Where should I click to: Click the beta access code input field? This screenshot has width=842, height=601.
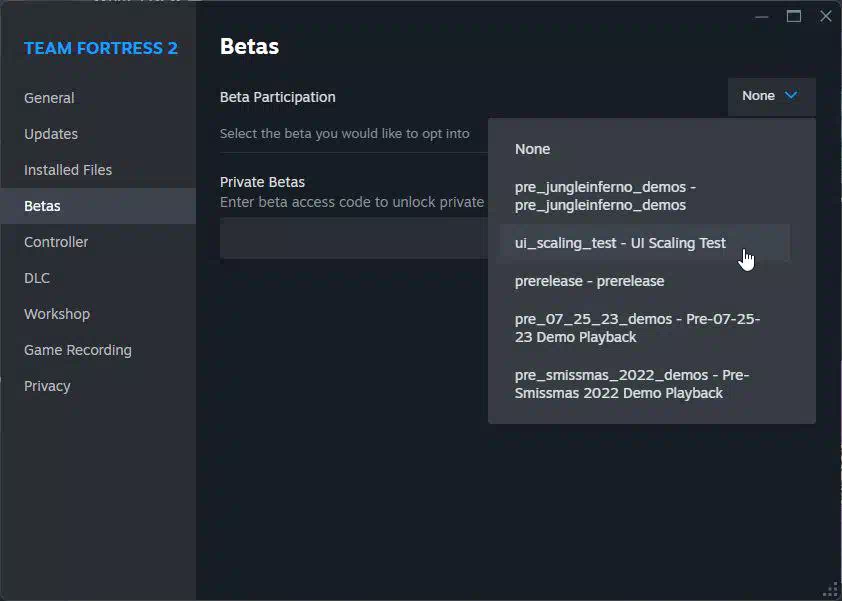click(x=354, y=238)
